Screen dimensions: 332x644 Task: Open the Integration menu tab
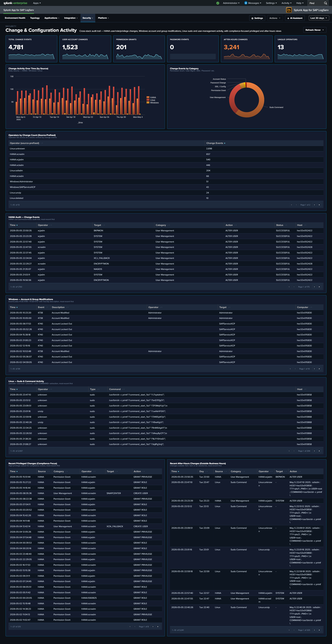pos(71,18)
